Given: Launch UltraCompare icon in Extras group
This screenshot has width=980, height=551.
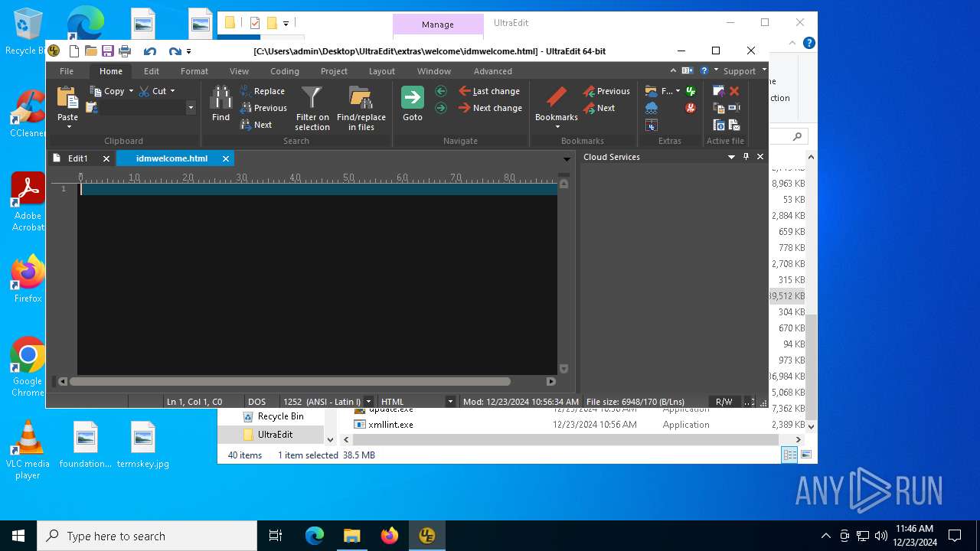Looking at the screenshot, I should click(652, 125).
